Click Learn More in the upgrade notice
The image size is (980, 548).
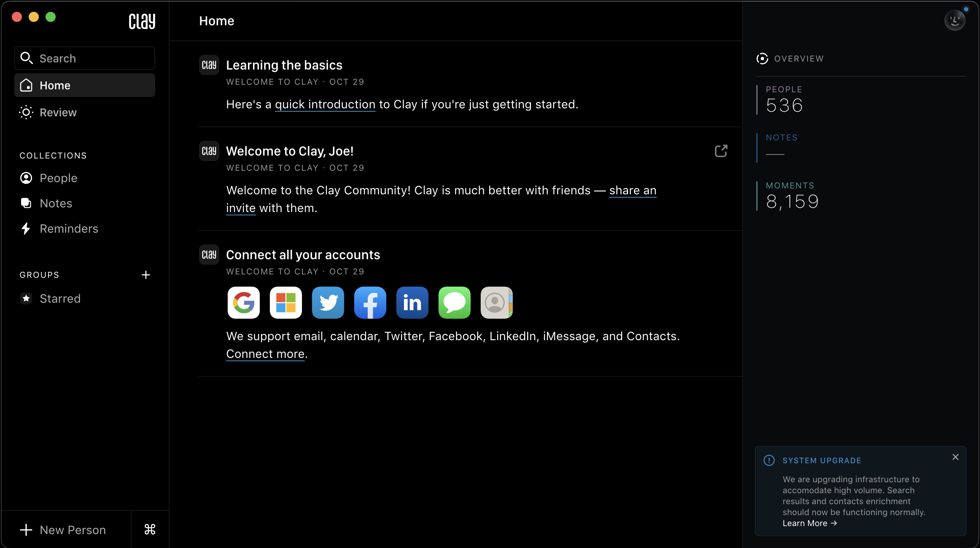point(809,523)
